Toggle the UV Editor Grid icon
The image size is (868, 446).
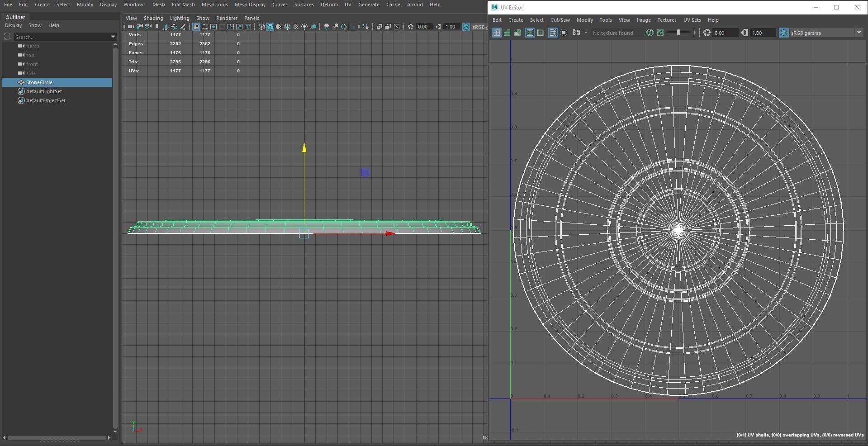tap(553, 33)
